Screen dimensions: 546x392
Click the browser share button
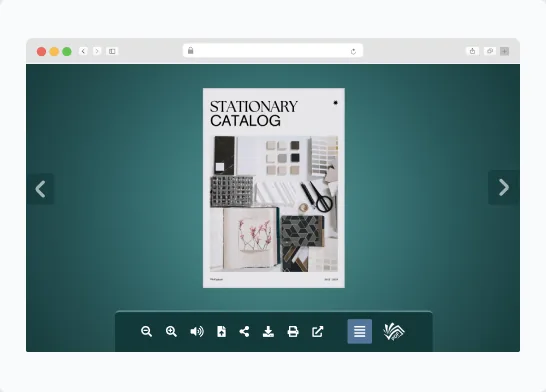pyautogui.click(x=473, y=51)
